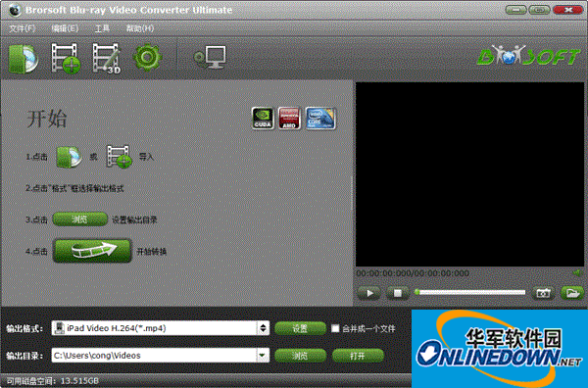Stop the preview playback
588x388 pixels.
tap(398, 293)
